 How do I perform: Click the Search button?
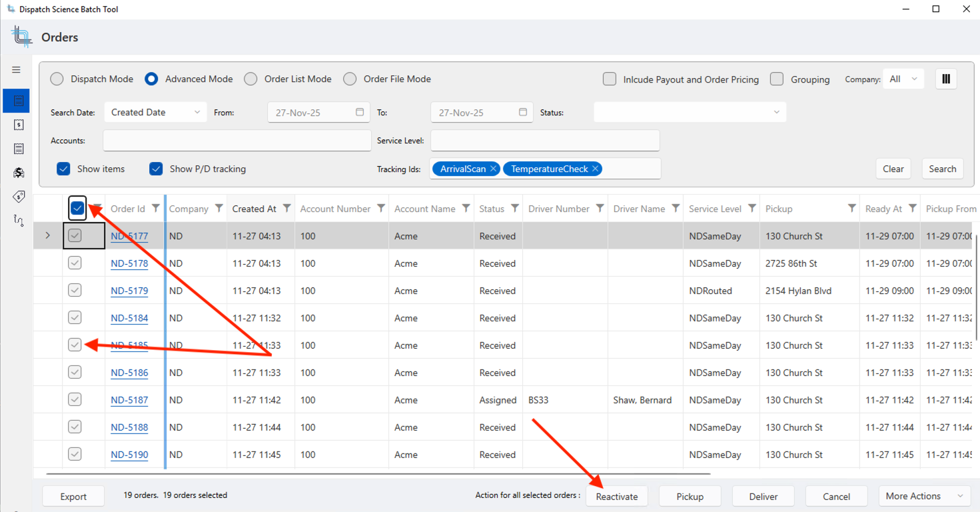tap(943, 169)
